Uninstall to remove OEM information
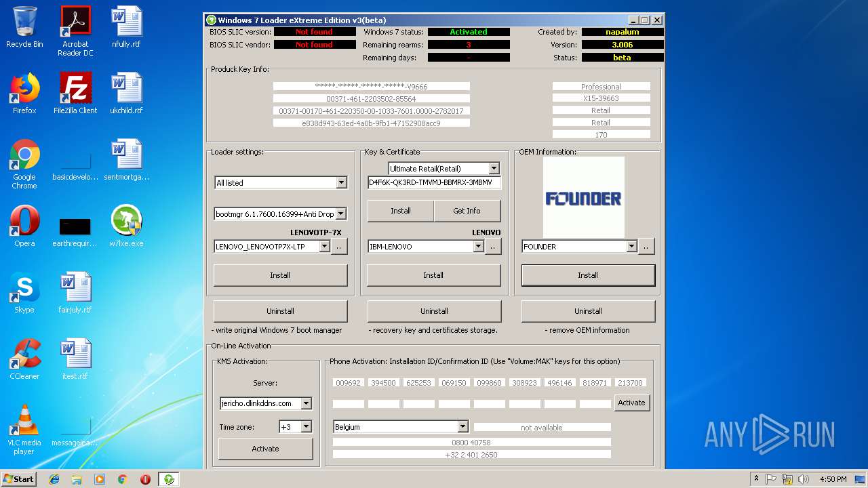868x488 pixels. click(588, 311)
